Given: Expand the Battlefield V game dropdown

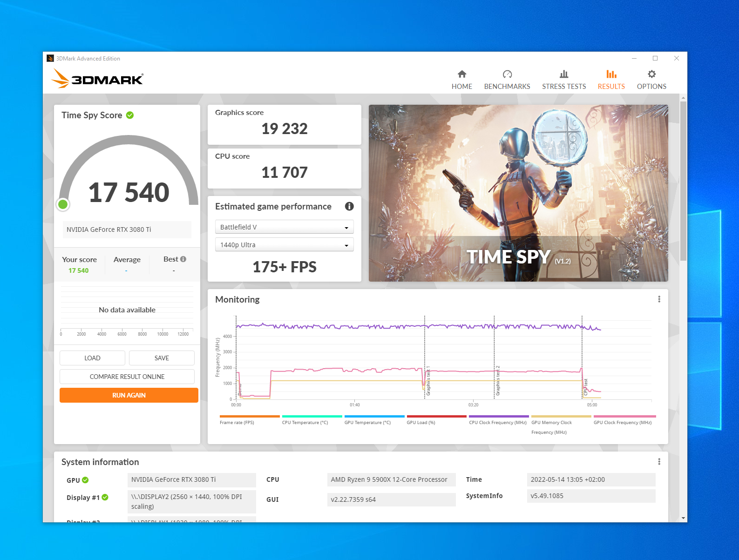Looking at the screenshot, I should 284,227.
